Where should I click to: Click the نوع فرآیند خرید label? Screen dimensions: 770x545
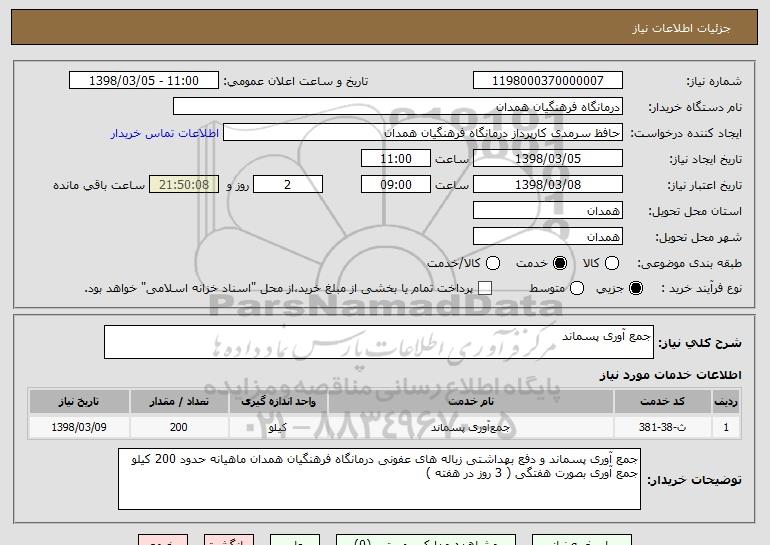pyautogui.click(x=701, y=289)
